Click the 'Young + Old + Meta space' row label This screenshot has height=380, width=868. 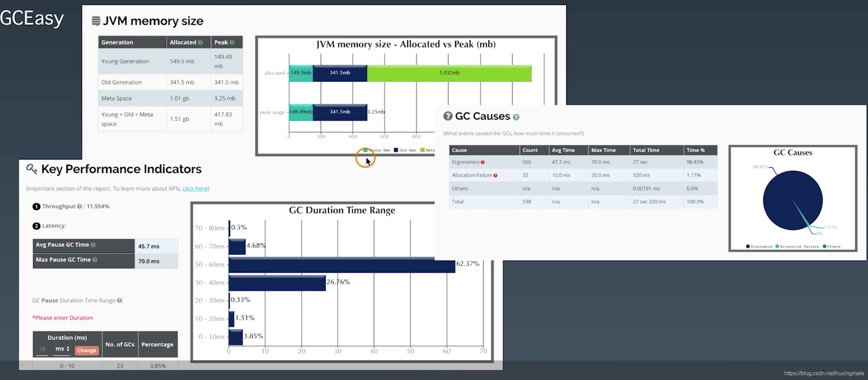point(127,119)
